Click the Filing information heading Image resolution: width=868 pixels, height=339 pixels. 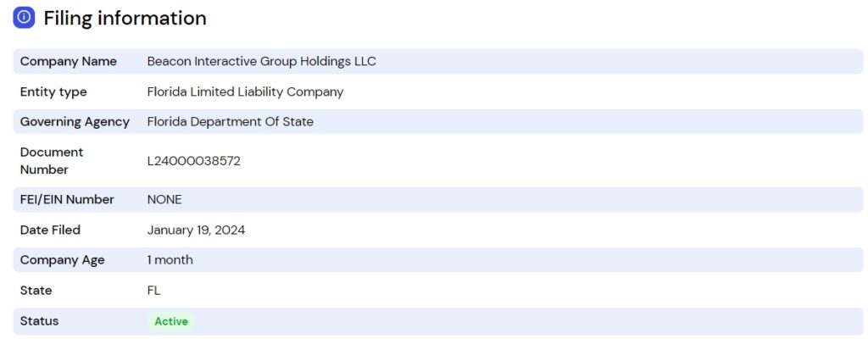click(x=125, y=18)
